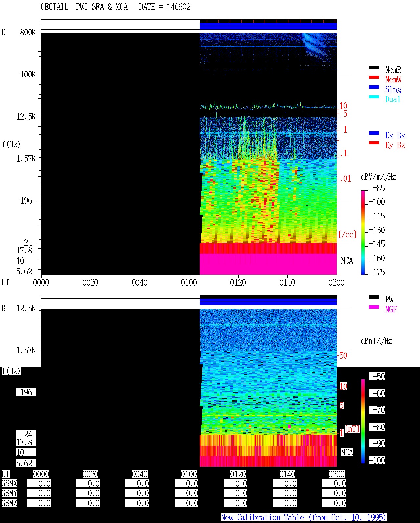Click the cyan Dual legend swatch

pos(374,97)
